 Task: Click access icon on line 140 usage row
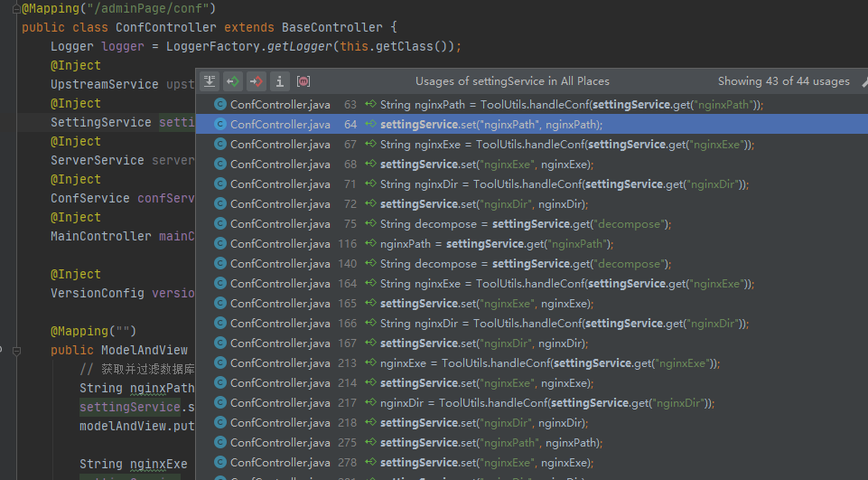pos(371,263)
